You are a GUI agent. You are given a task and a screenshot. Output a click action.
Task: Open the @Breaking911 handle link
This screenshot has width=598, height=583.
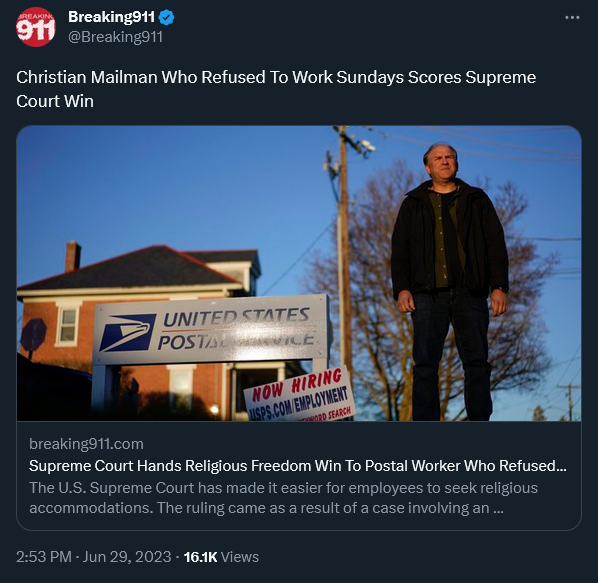click(x=116, y=37)
